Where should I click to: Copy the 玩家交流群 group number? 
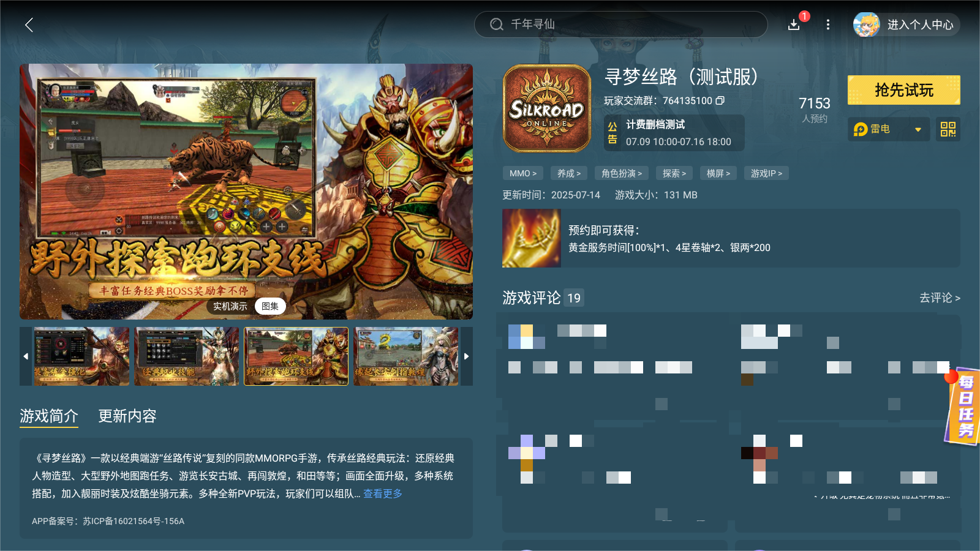pos(721,100)
